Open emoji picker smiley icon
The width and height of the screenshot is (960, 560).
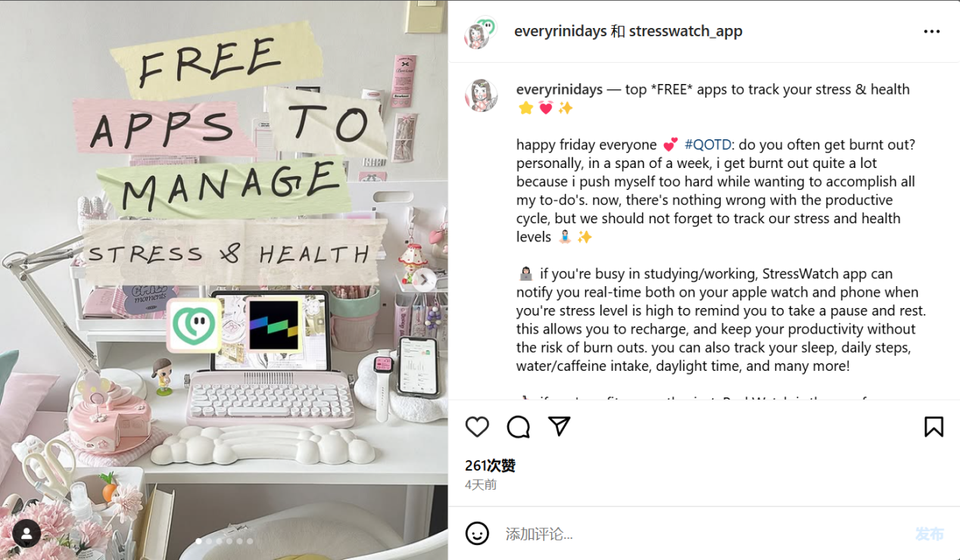pos(477,534)
